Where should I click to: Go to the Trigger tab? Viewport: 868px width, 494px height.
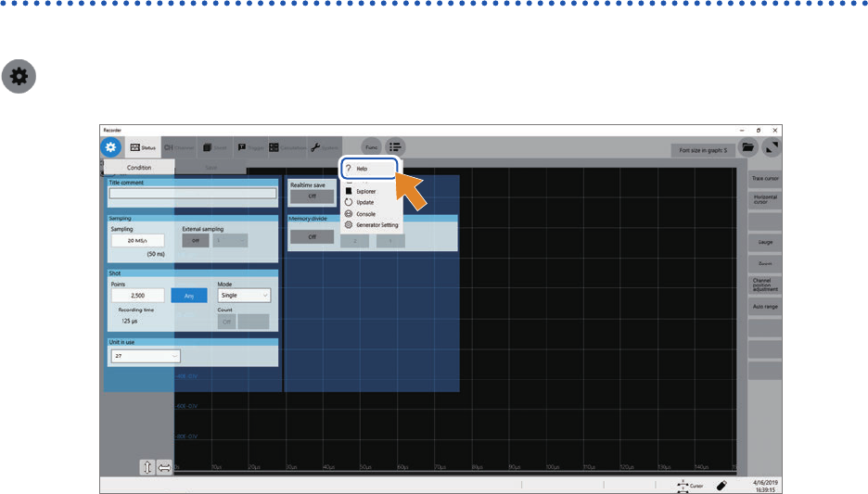[x=250, y=147]
